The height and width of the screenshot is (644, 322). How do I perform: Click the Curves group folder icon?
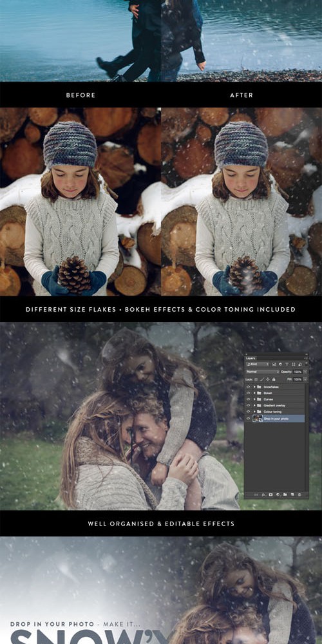click(259, 399)
